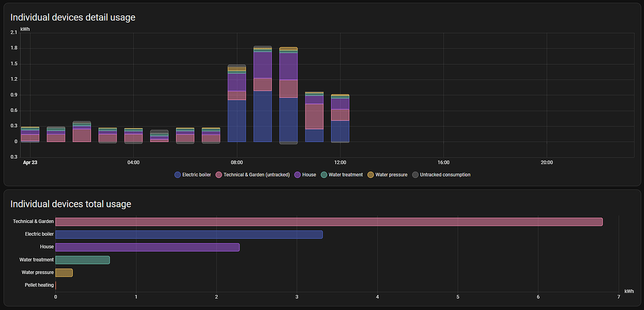Toggle Water treatment legend item

coord(342,175)
